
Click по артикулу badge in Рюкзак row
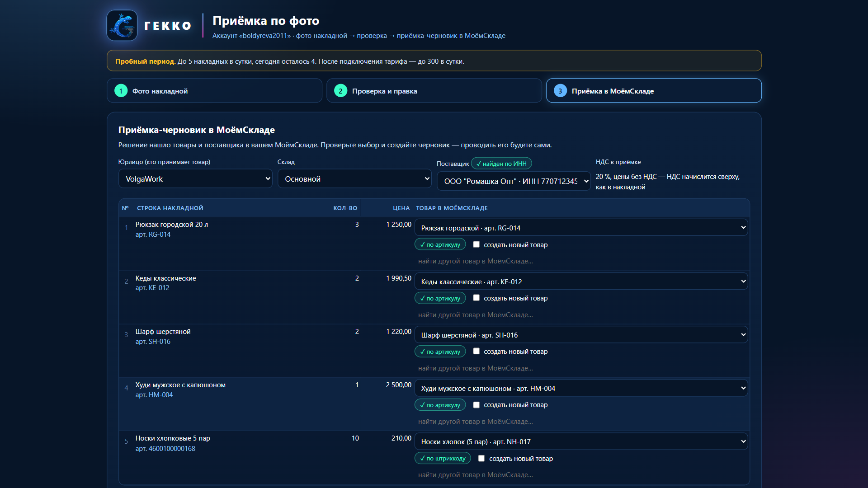tap(440, 244)
